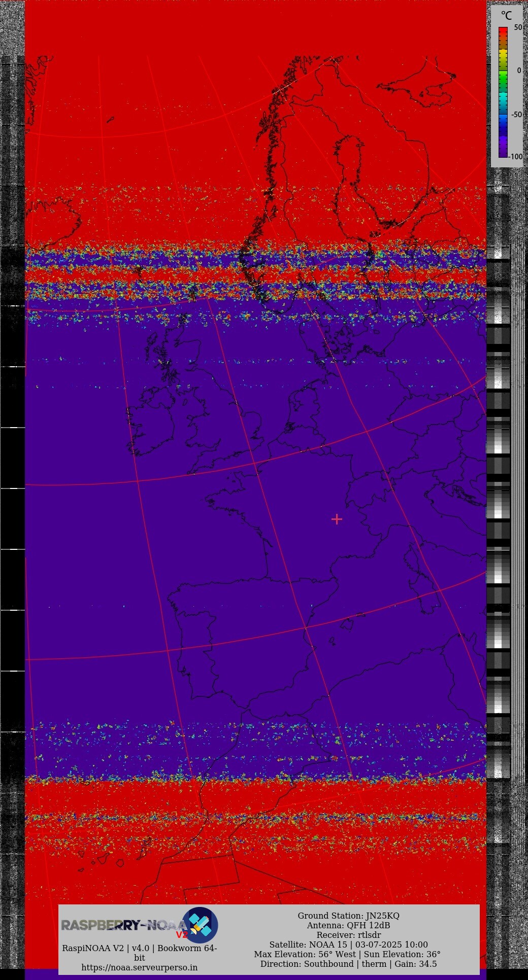Click the red V2 badge on logo

tap(182, 934)
